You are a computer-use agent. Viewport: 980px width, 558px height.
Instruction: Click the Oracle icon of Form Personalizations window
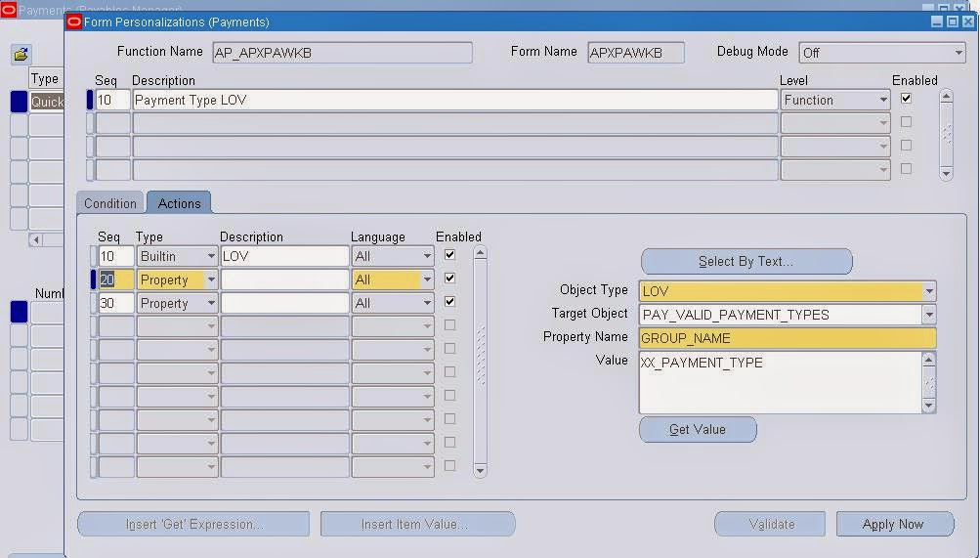tap(74, 22)
